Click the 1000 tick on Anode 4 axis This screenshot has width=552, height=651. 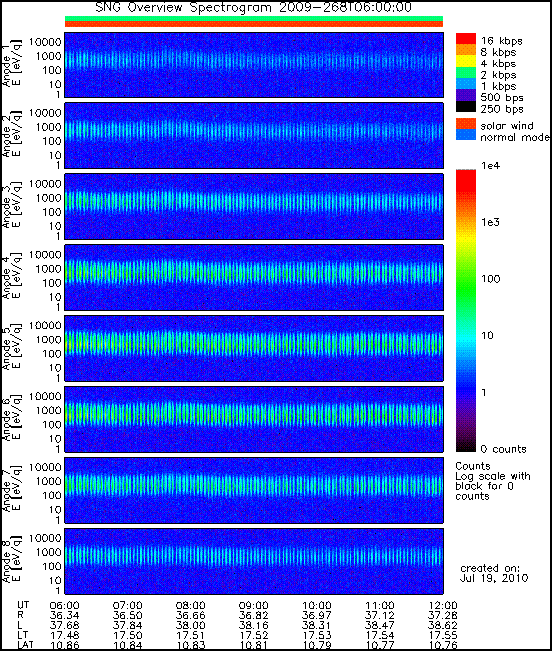49,269
